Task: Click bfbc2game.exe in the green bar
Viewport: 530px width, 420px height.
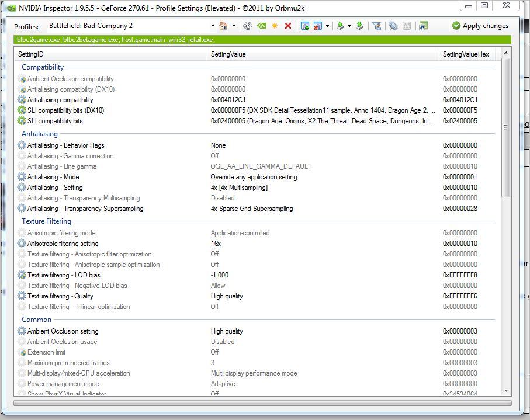Action: coord(39,40)
